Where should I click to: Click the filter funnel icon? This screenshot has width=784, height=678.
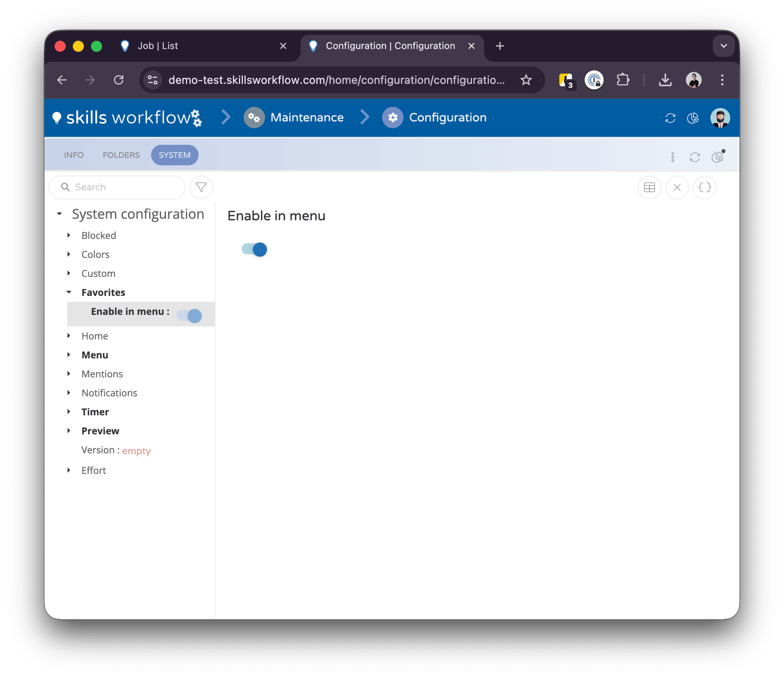tap(201, 187)
